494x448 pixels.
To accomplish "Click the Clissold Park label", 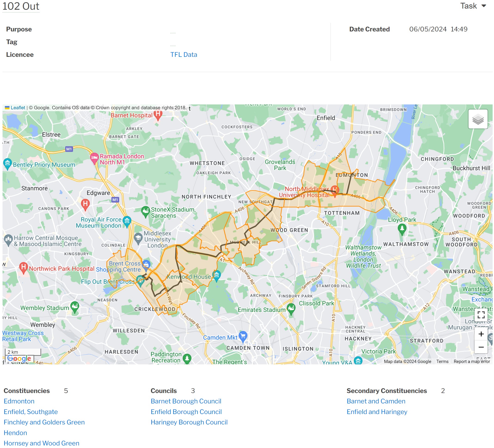I will (317, 304).
